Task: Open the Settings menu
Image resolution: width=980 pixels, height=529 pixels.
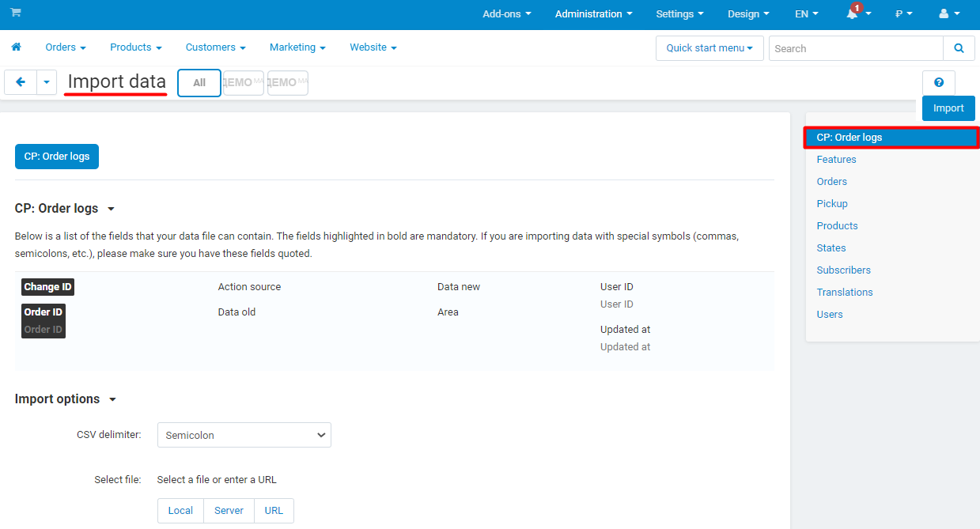Action: [x=679, y=13]
